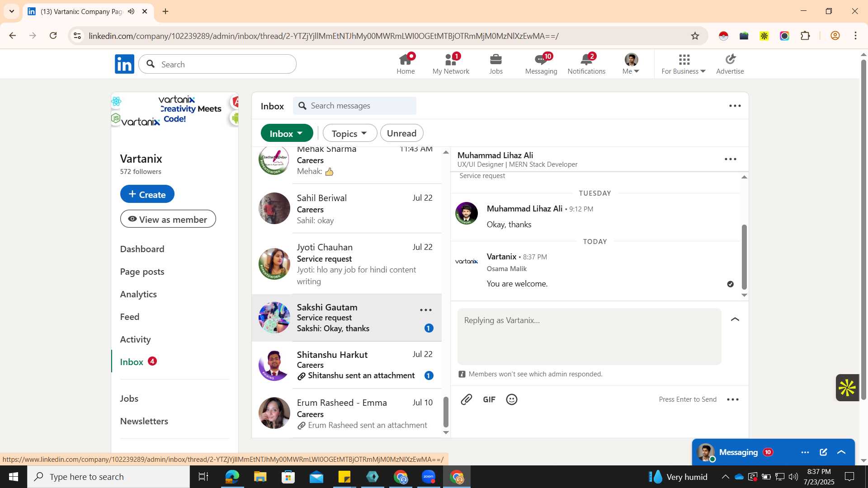Click the message thread scrollbar

(x=744, y=257)
